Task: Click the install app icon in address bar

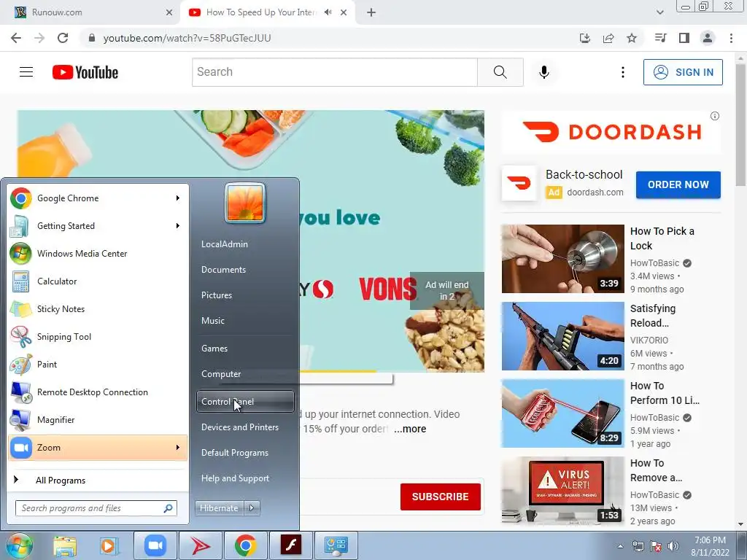Action: 585,38
